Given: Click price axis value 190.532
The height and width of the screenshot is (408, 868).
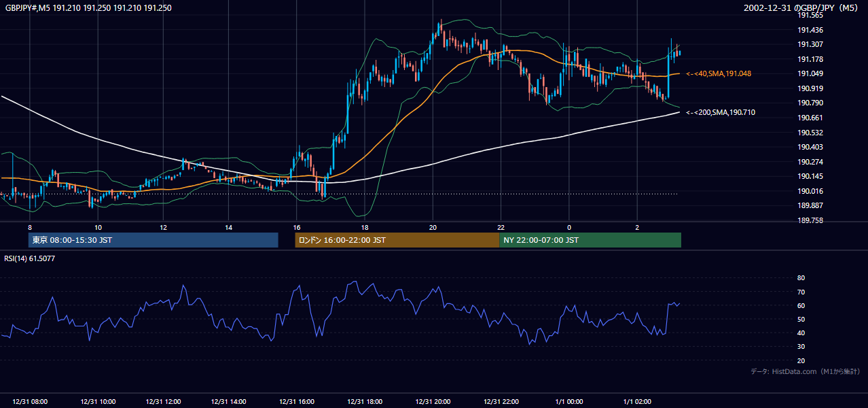Looking at the screenshot, I should [x=810, y=133].
